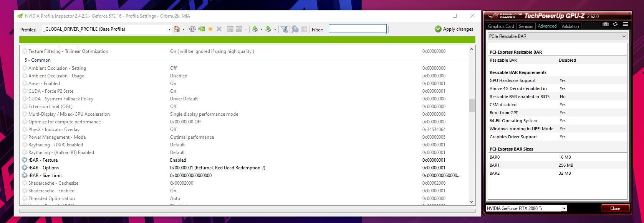Click the gear icon beside Ambient Occlusion - Setting
The height and width of the screenshot is (223, 644).
(x=25, y=68)
